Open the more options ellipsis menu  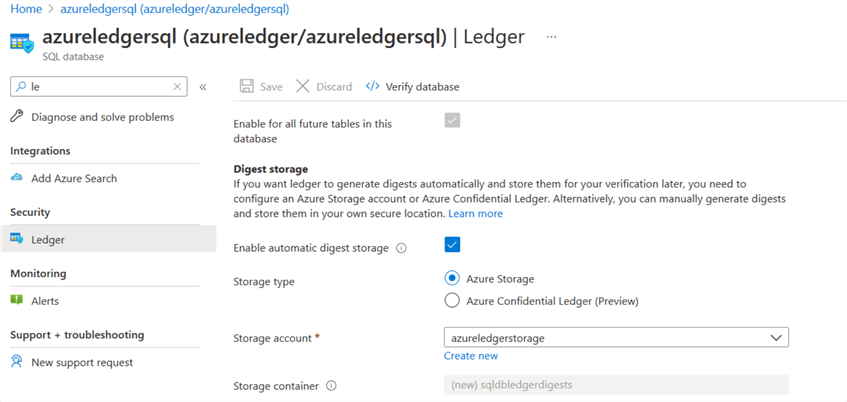[x=551, y=37]
